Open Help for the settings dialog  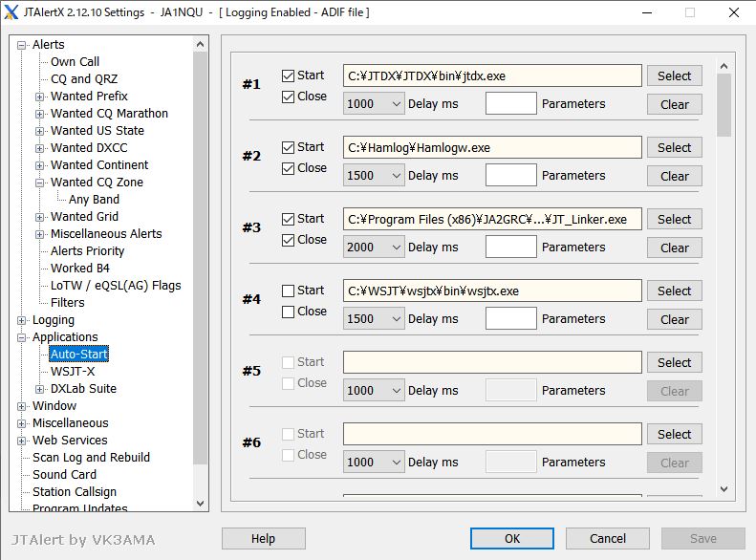[263, 539]
